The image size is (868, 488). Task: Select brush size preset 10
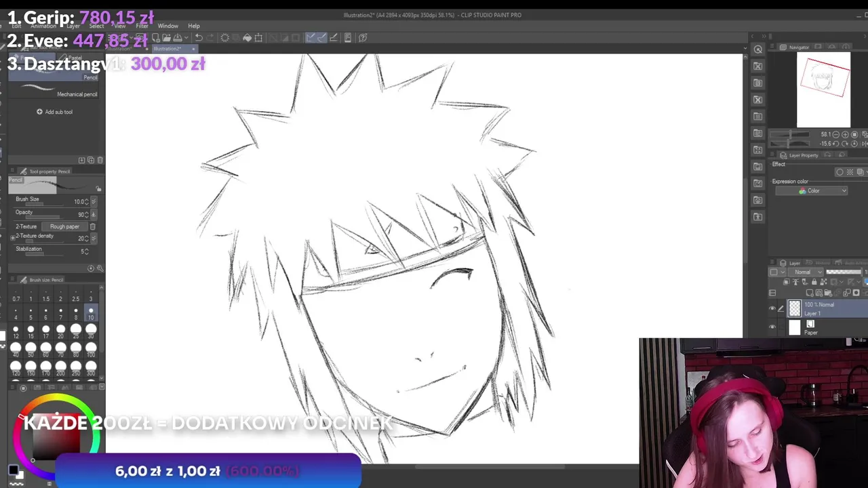[x=91, y=313]
